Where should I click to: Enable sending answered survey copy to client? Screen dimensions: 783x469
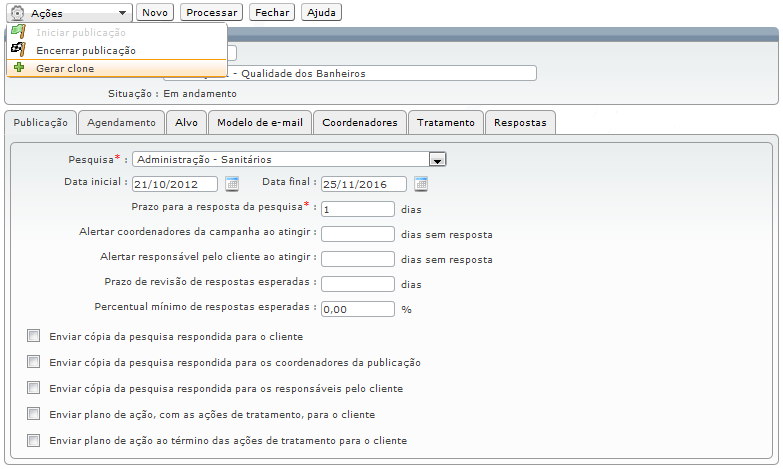tap(34, 336)
